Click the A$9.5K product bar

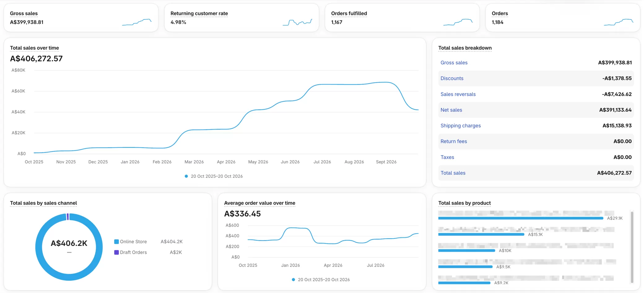(x=465, y=267)
